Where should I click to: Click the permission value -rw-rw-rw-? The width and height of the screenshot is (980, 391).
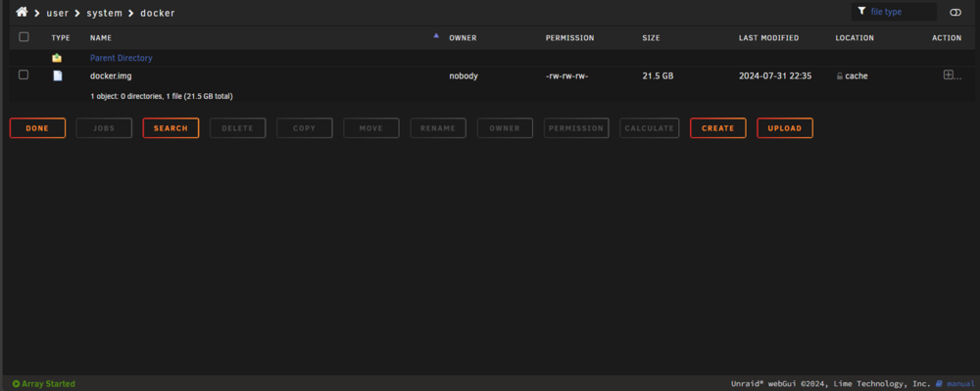[566, 76]
